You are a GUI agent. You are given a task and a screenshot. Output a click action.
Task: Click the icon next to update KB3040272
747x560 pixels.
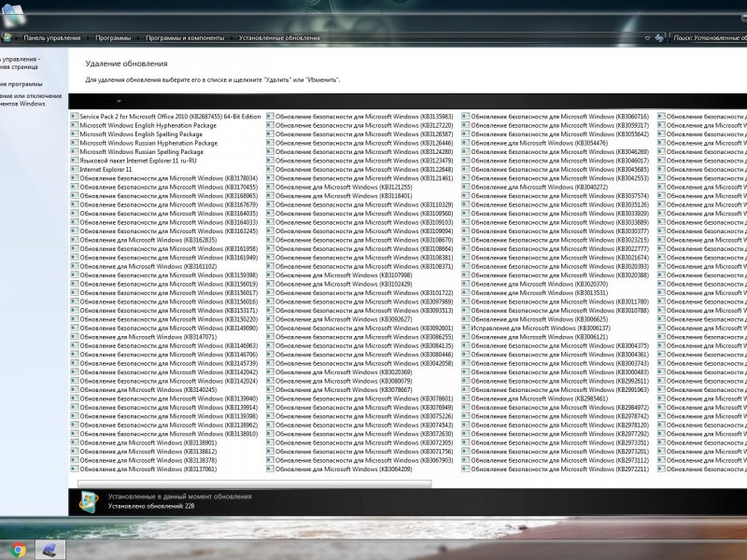pos(465,188)
